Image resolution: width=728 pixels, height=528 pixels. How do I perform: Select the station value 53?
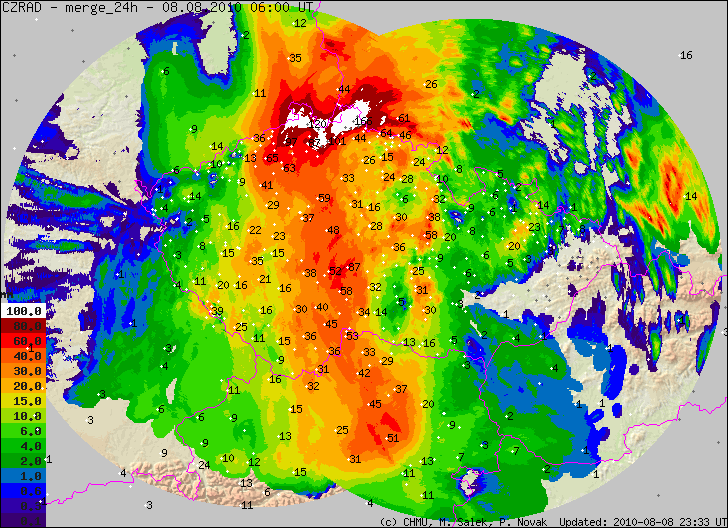(352, 336)
